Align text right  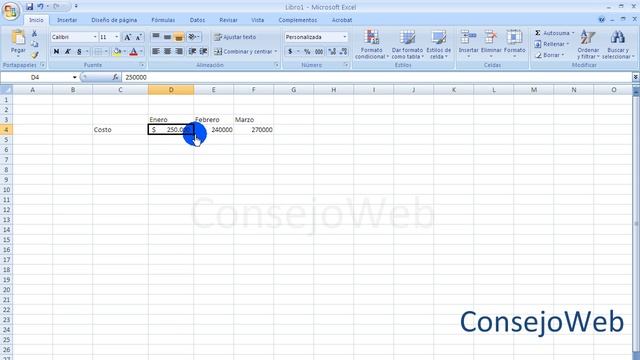pyautogui.click(x=179, y=51)
